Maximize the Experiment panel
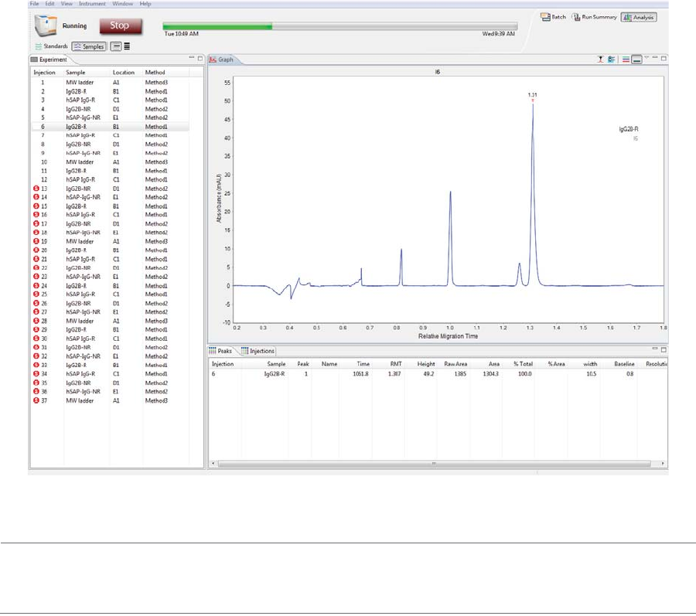Image resolution: width=696 pixels, height=616 pixels. click(x=200, y=58)
